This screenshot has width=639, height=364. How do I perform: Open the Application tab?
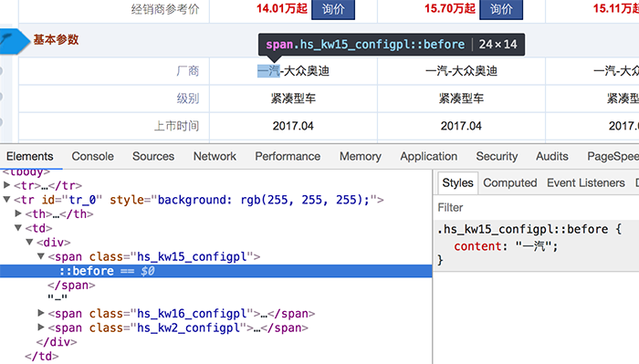[429, 156]
